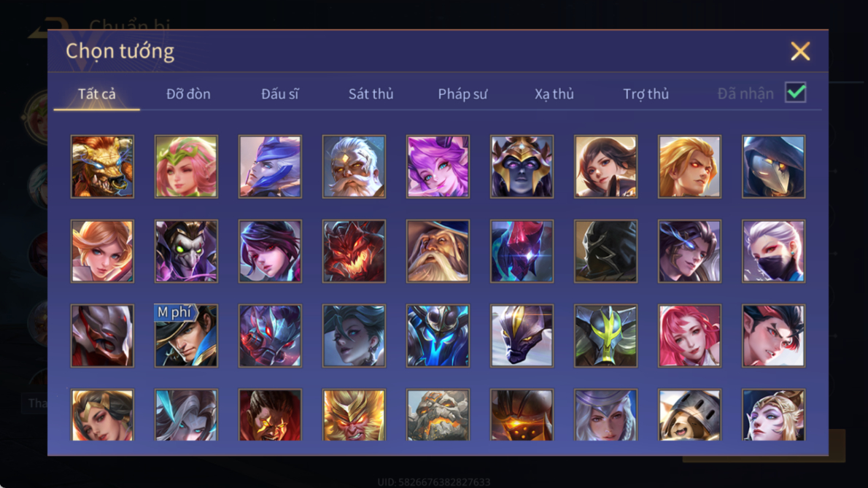The image size is (868, 488).
Task: Pick the golden monkey king hero portrait
Action: (354, 415)
